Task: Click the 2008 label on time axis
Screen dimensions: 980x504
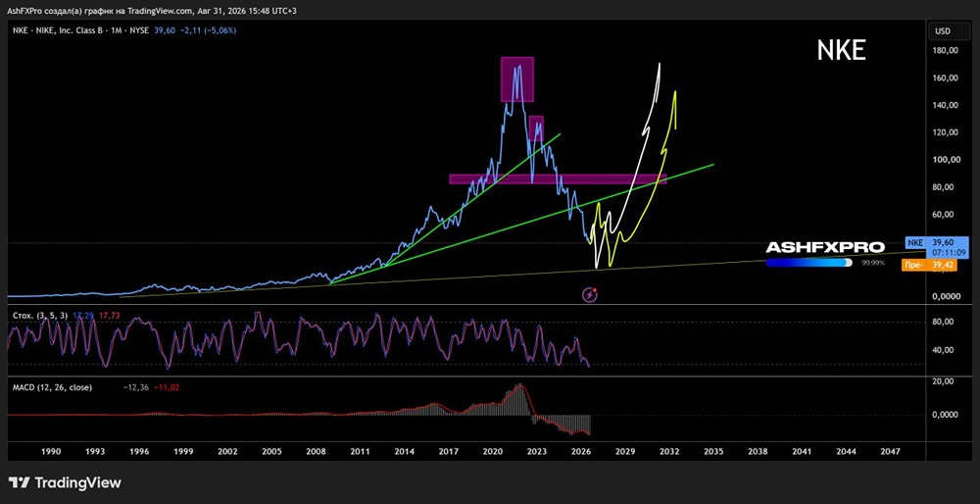Action: click(316, 451)
